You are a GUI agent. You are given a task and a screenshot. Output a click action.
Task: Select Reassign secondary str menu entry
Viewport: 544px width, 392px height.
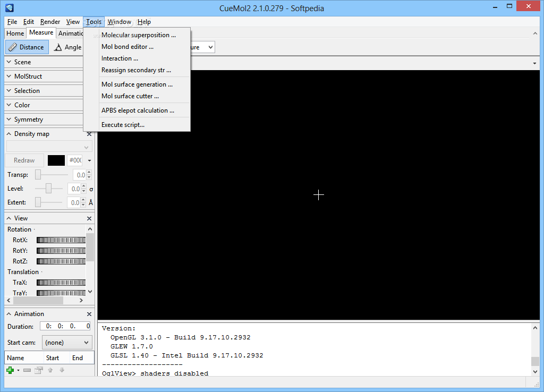137,70
